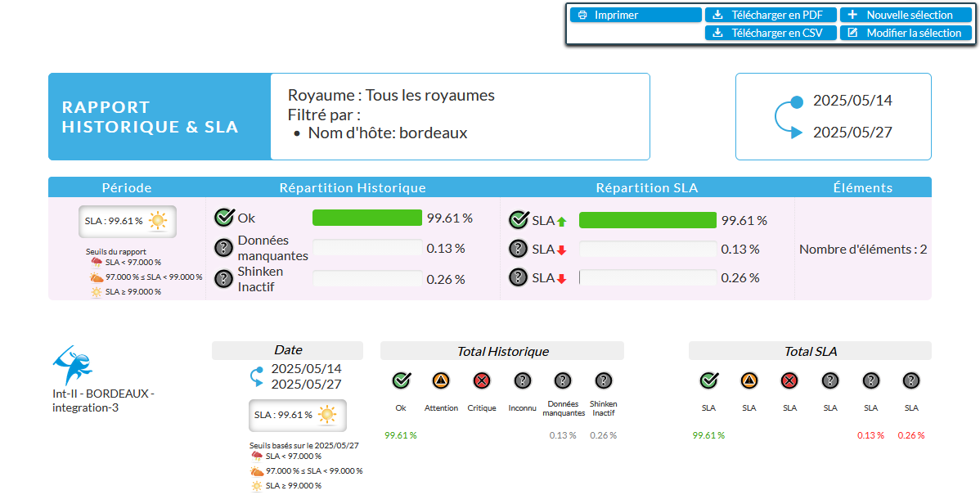Click the rain cloud icon for SLA < 97.000 % in Seuils du rapport
980x504 pixels.
(97, 262)
